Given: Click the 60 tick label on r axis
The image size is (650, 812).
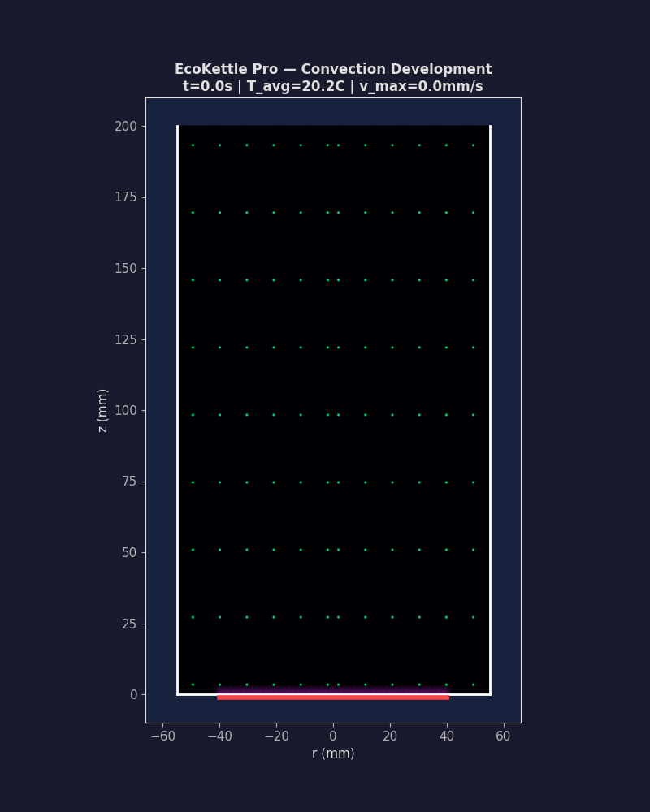Looking at the screenshot, I should pyautogui.click(x=504, y=736).
